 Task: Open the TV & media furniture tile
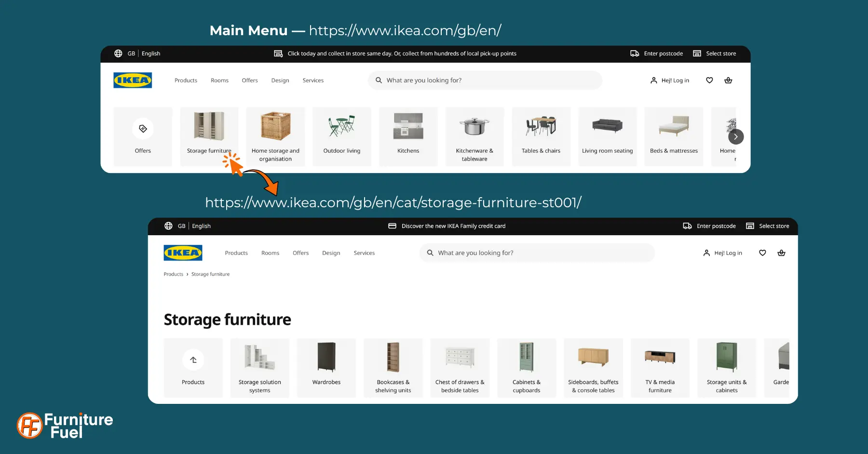pyautogui.click(x=660, y=368)
